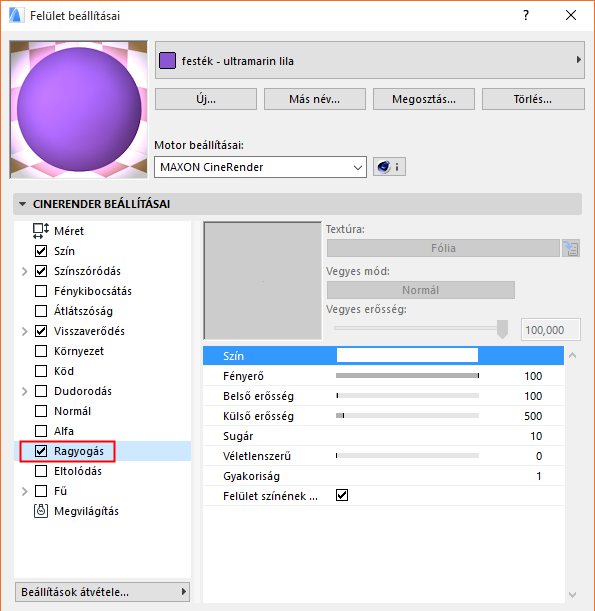Enable the Fénykibocsátás checkbox

(41, 291)
